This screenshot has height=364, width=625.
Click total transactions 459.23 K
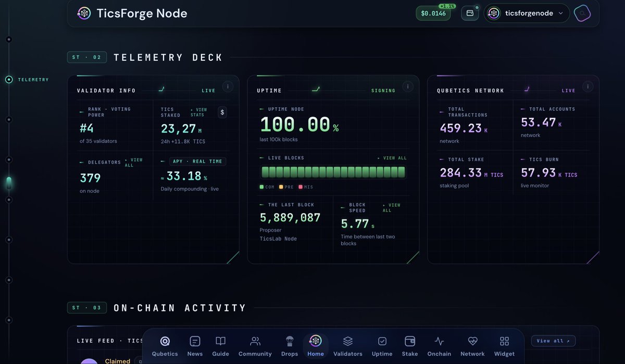click(464, 128)
